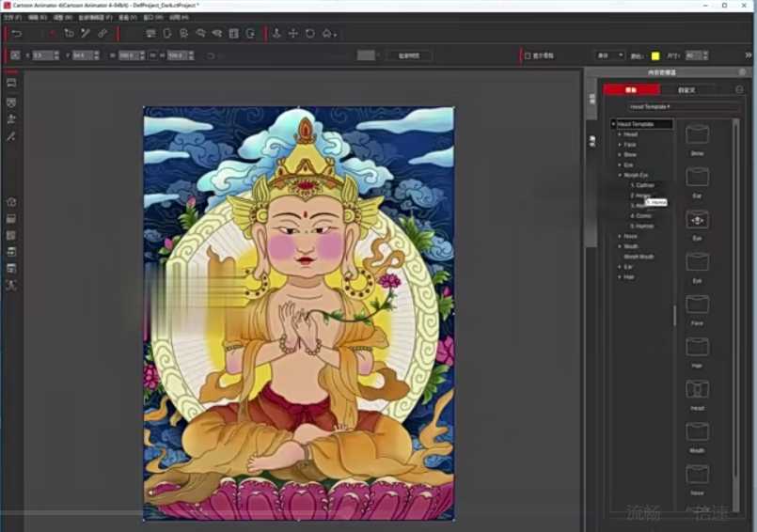
Task: Open the combo box left of yellow swatch
Action: coord(609,55)
